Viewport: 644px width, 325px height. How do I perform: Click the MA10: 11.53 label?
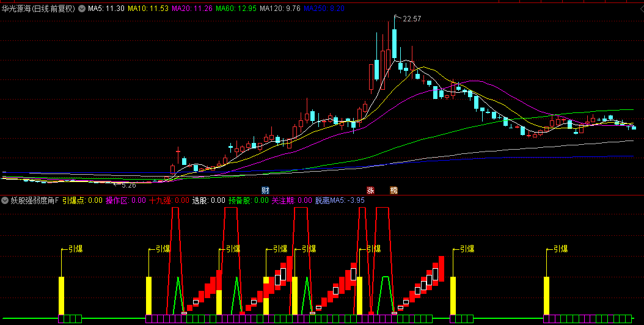(148, 8)
